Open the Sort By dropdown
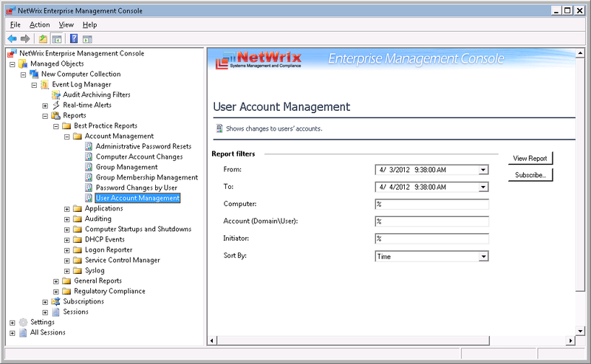 click(483, 257)
